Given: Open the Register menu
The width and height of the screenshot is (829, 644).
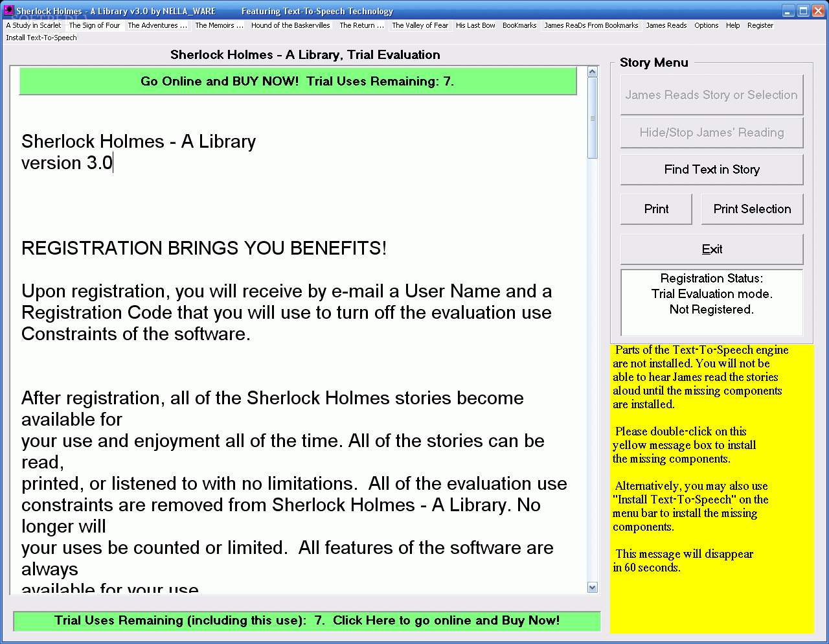Looking at the screenshot, I should coord(760,25).
